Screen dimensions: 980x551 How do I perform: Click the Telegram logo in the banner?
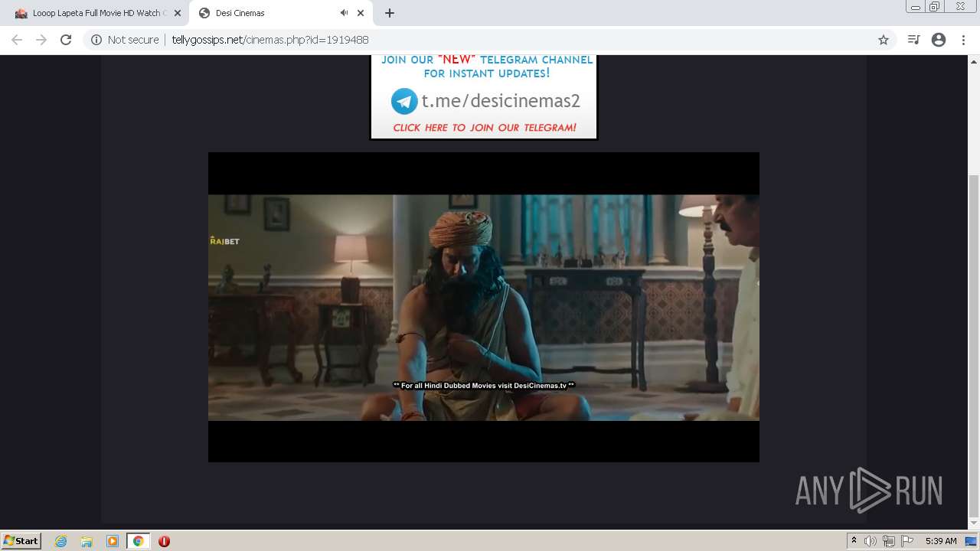point(404,101)
